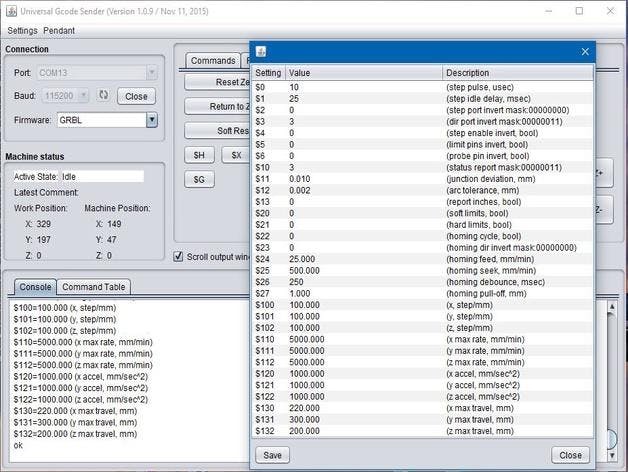Viewport: 628px width, 472px height.
Task: Click the Java icon in settings dialog title bar
Action: coord(261,52)
